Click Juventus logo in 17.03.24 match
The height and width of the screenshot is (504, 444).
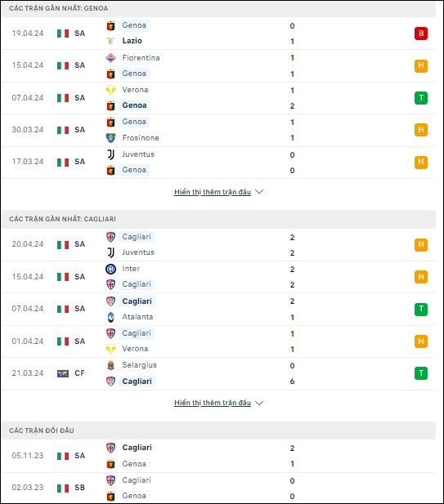point(110,154)
